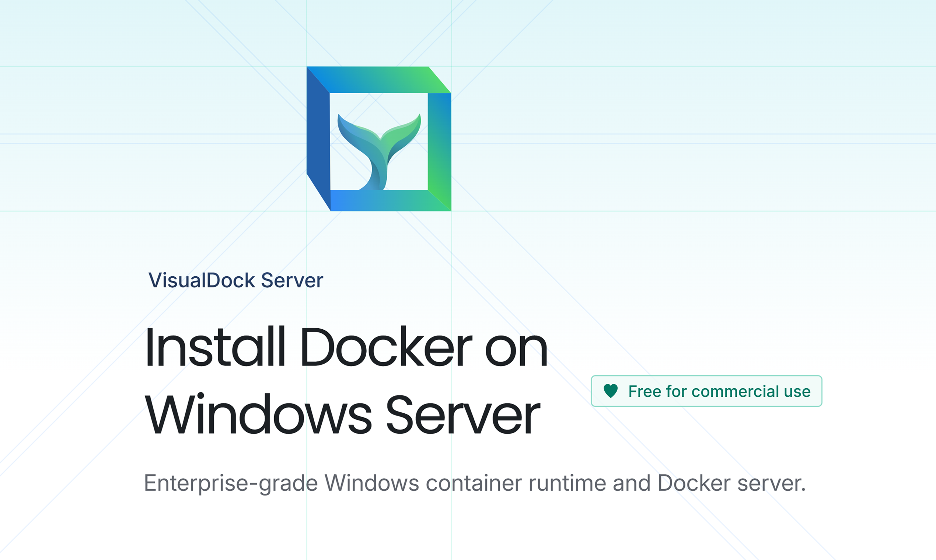Click the green heart next to 'Free for commercial use'
The image size is (936, 560).
coord(612,391)
